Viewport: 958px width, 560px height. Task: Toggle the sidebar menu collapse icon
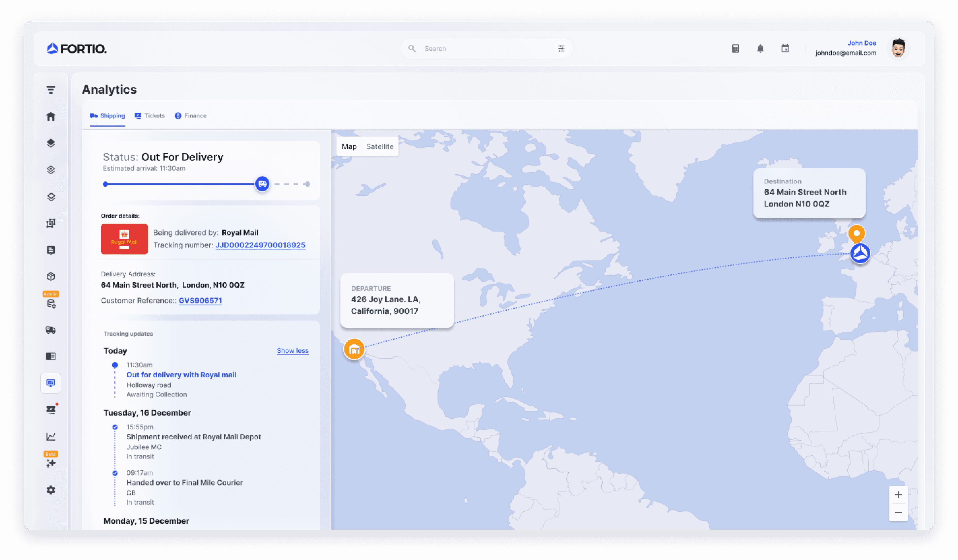pyautogui.click(x=50, y=90)
